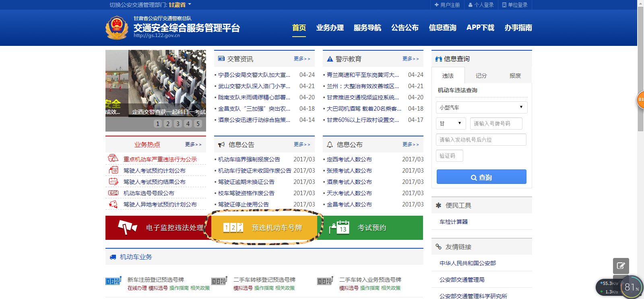644x299 pixels.
Task: Click icon beside 驾驶人异地考试预约计划公布
Action: pos(114,204)
